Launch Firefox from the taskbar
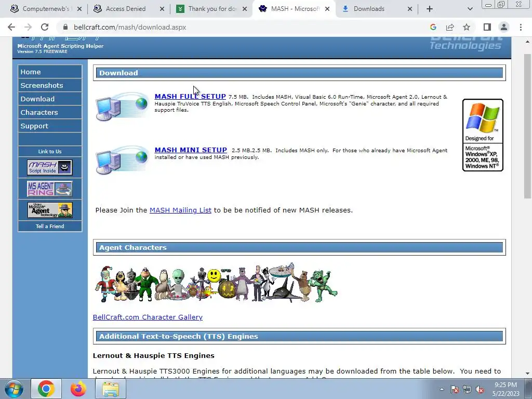 tap(78, 389)
